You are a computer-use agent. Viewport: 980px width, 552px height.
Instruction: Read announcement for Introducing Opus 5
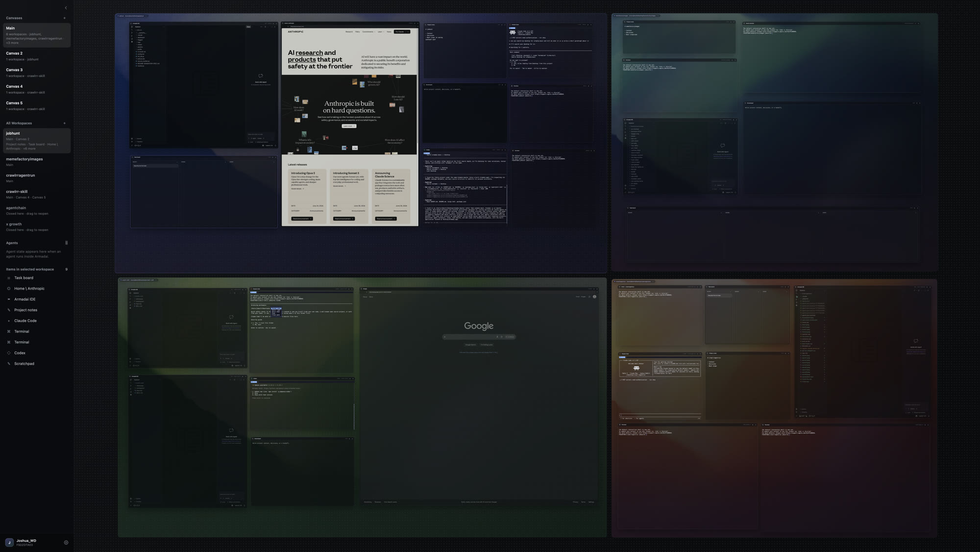[302, 219]
